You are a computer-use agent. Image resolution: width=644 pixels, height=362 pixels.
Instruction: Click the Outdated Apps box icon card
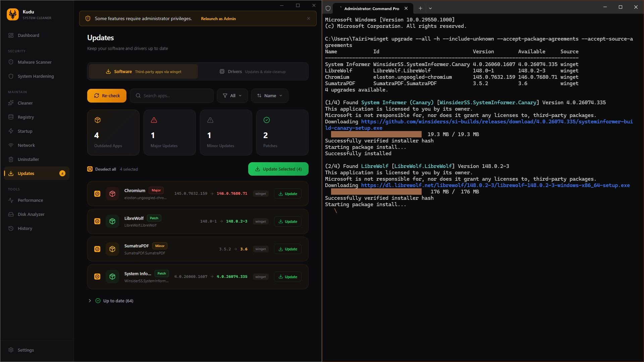click(113, 132)
